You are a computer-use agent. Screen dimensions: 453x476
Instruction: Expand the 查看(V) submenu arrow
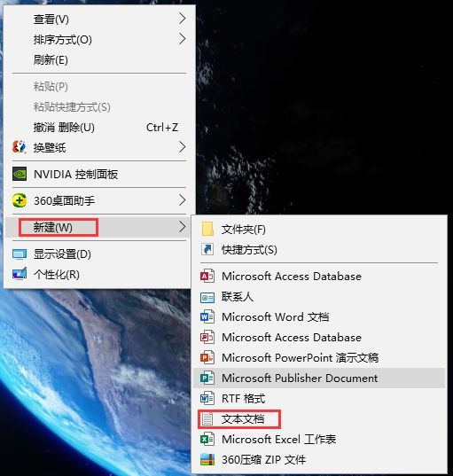coord(182,19)
